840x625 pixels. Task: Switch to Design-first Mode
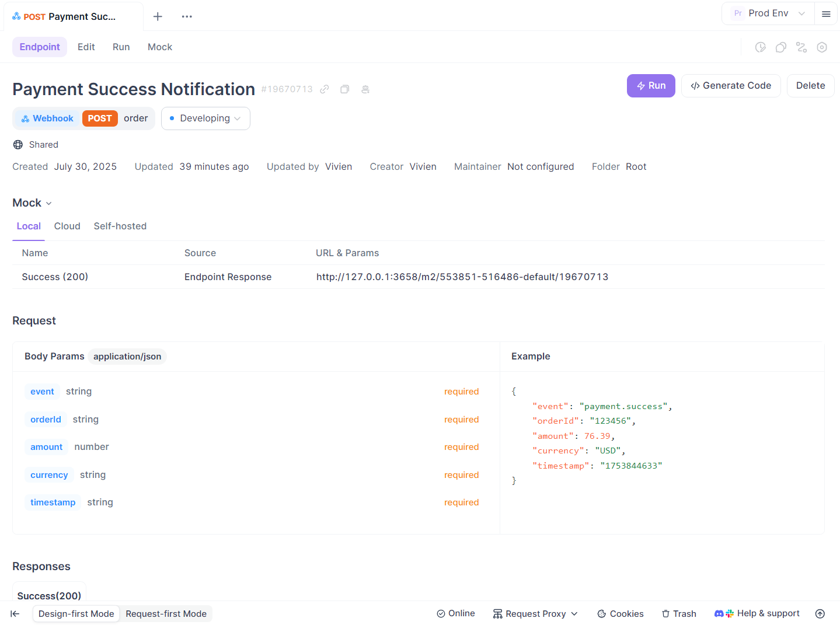(76, 614)
